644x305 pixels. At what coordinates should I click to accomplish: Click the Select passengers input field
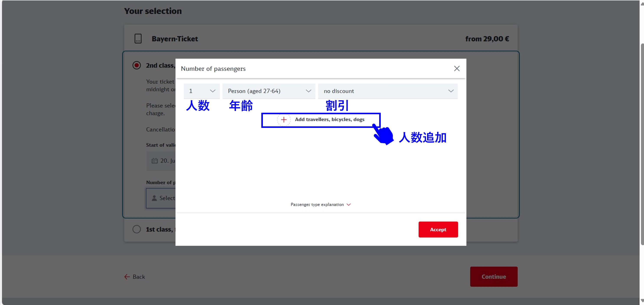pos(161,198)
